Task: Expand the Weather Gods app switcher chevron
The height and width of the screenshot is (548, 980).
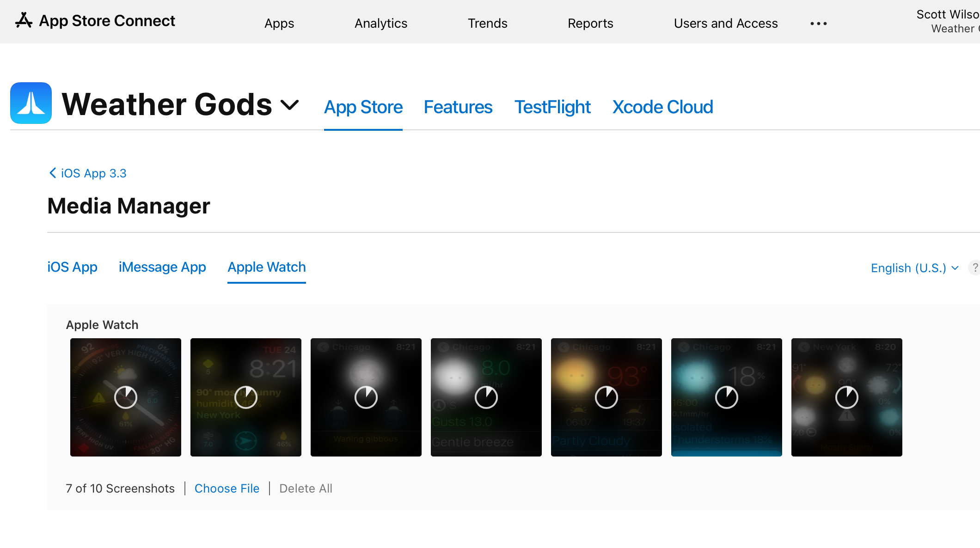Action: coord(290,105)
